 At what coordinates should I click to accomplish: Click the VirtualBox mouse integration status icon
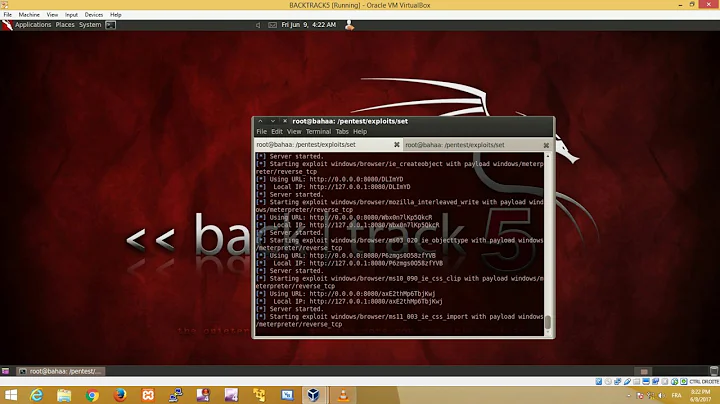675,382
